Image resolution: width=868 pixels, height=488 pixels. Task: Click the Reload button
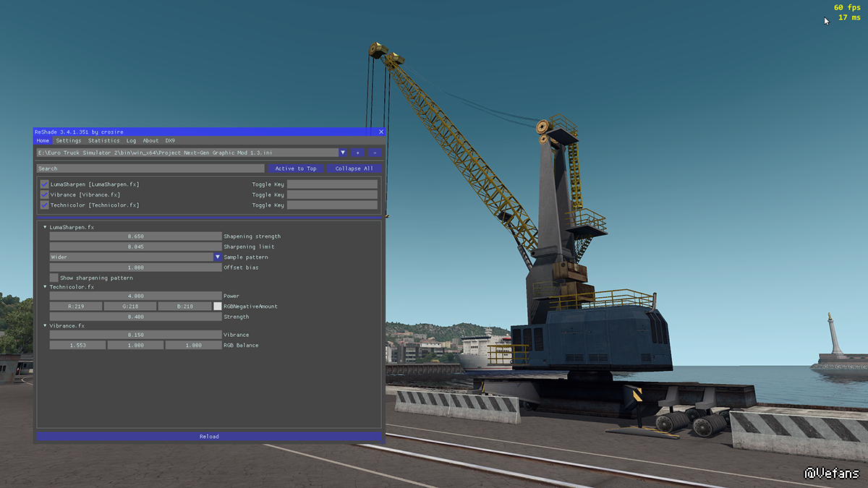[209, 437]
